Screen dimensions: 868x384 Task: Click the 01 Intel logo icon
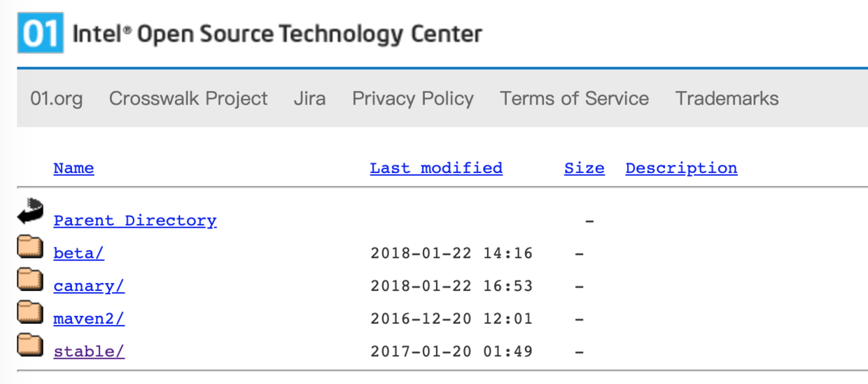(x=41, y=34)
